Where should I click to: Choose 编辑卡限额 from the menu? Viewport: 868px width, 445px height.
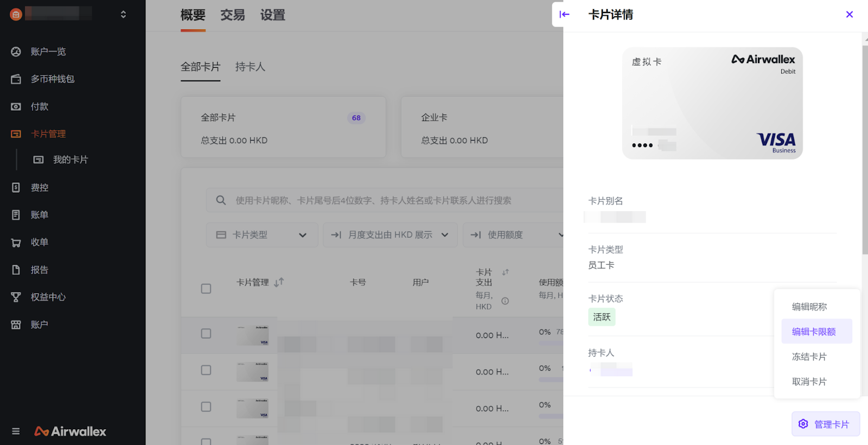click(814, 332)
